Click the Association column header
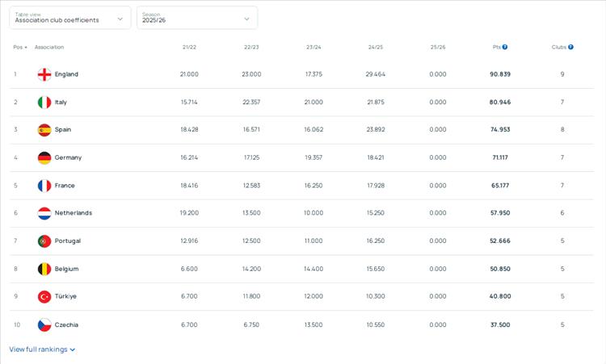Image resolution: width=606 pixels, height=364 pixels. 49,47
